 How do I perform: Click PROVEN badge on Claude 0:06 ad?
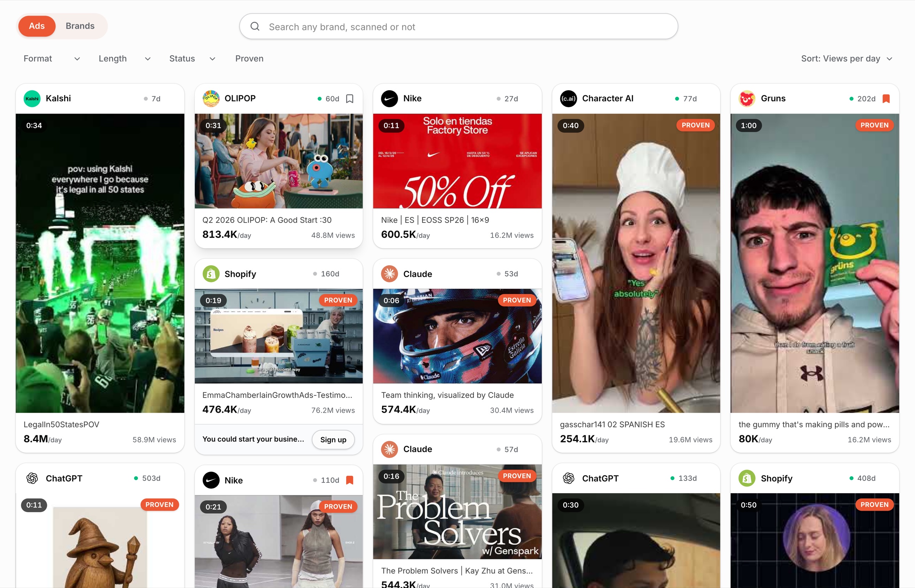pyautogui.click(x=517, y=300)
